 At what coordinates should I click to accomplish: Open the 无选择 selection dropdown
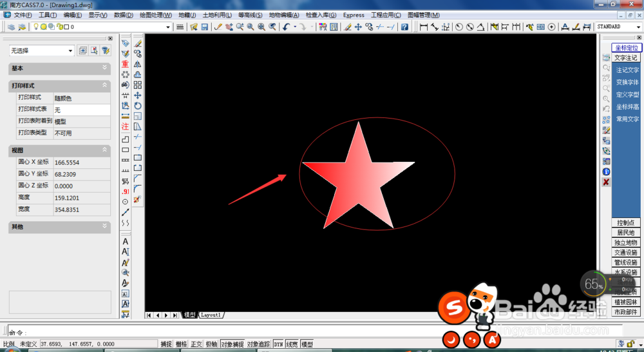point(70,50)
